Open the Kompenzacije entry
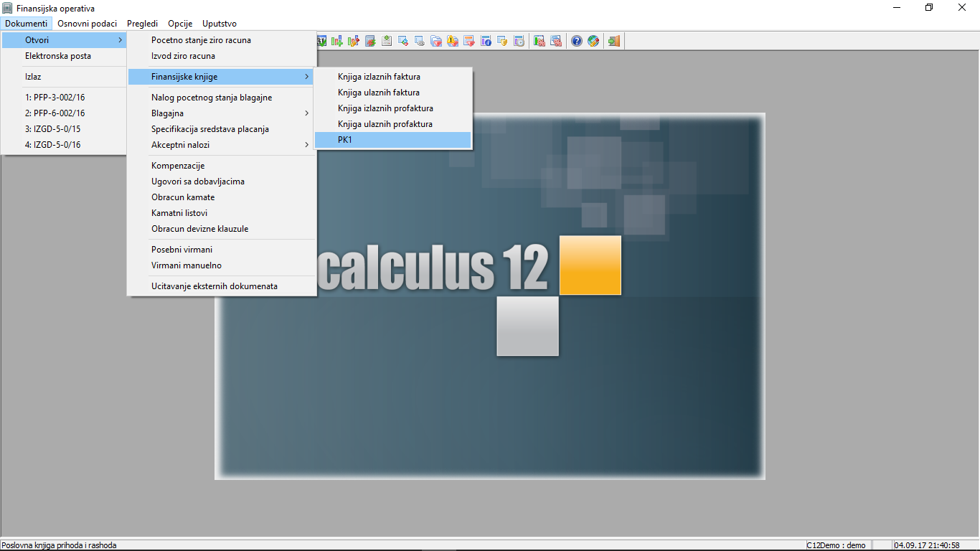Viewport: 980px width, 551px height. click(x=222, y=166)
